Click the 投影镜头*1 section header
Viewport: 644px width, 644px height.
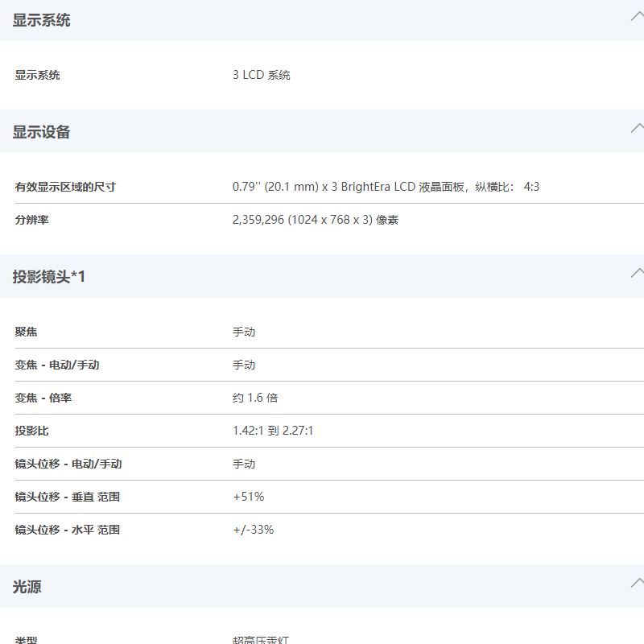[322, 276]
